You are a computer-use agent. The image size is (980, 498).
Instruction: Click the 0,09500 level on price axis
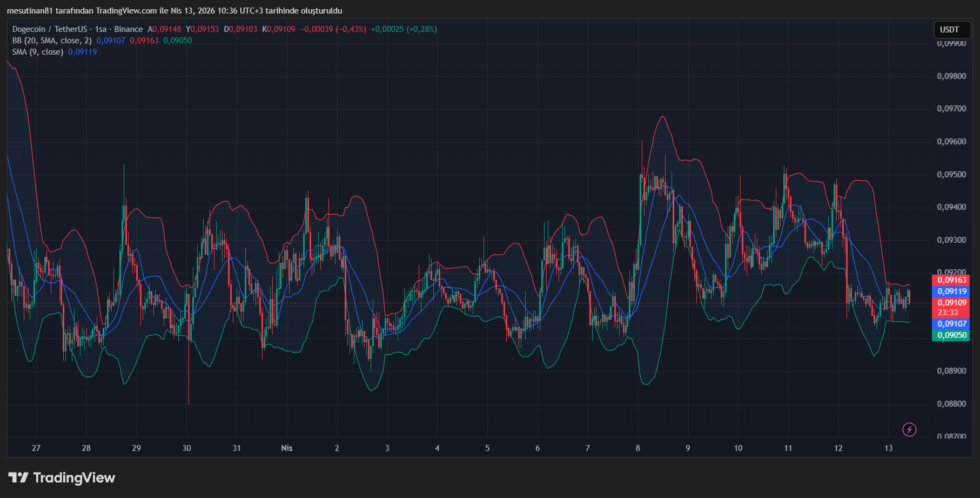tap(951, 175)
